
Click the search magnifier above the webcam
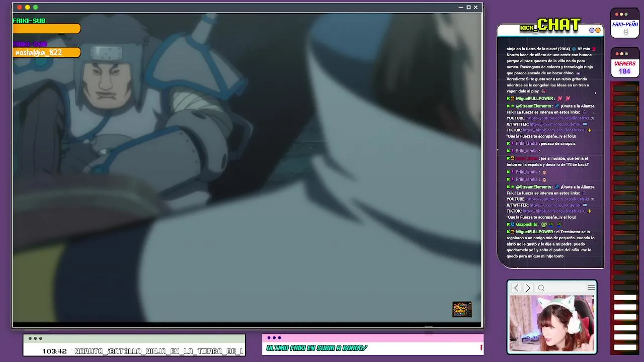(x=541, y=288)
